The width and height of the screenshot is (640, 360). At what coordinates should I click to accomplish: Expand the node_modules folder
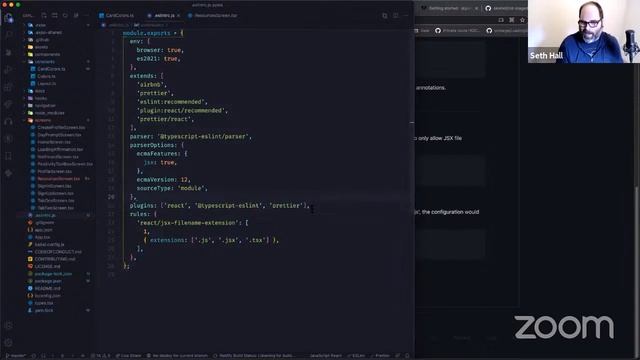point(49,113)
